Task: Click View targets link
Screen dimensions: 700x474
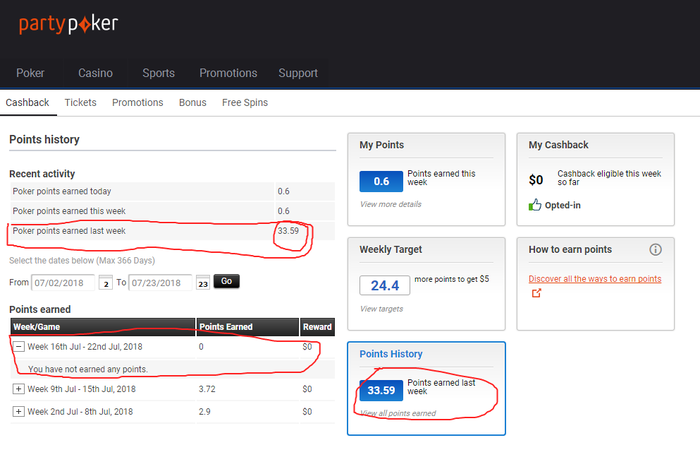Action: [381, 309]
